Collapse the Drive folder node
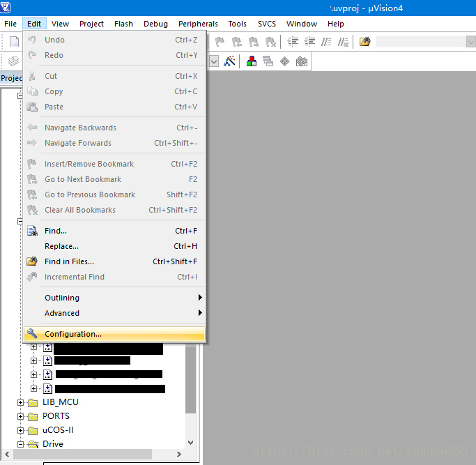Image resolution: width=476 pixels, height=465 pixels. coord(20,444)
